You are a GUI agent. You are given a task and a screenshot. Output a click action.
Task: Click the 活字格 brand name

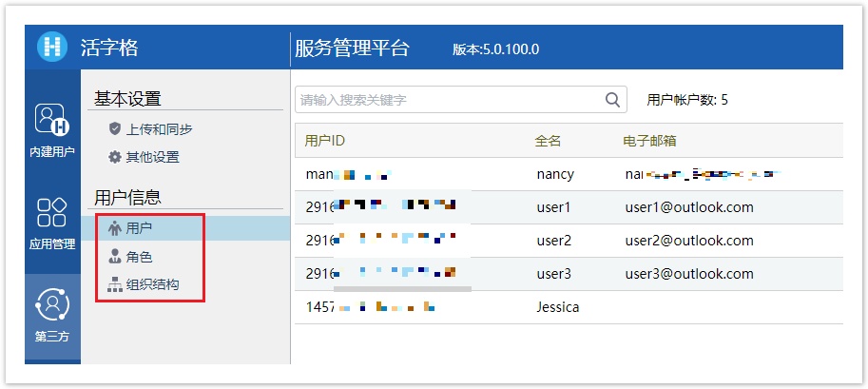click(x=109, y=48)
